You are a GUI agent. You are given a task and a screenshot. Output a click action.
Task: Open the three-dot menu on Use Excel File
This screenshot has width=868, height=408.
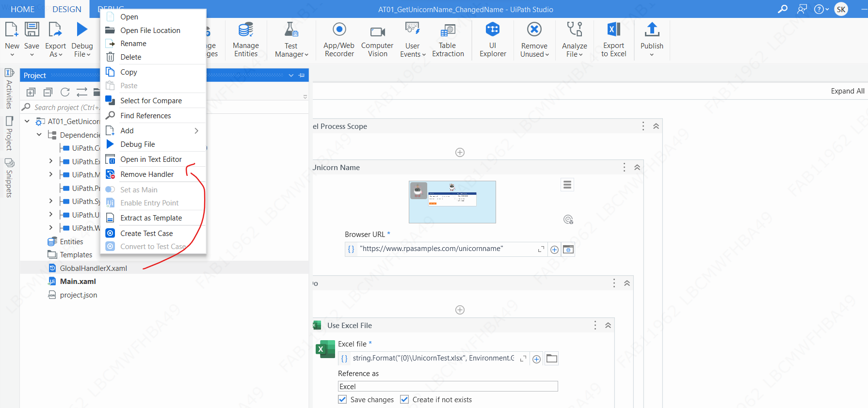pos(595,325)
